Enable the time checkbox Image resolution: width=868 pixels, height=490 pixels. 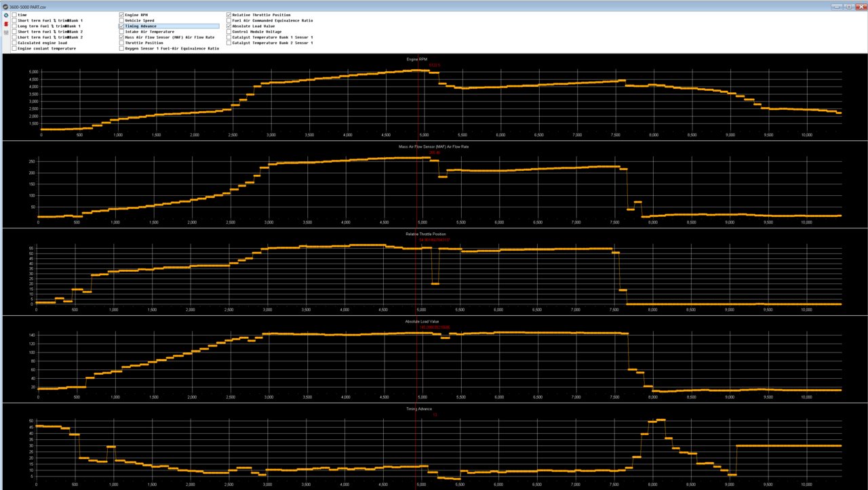pyautogui.click(x=14, y=14)
